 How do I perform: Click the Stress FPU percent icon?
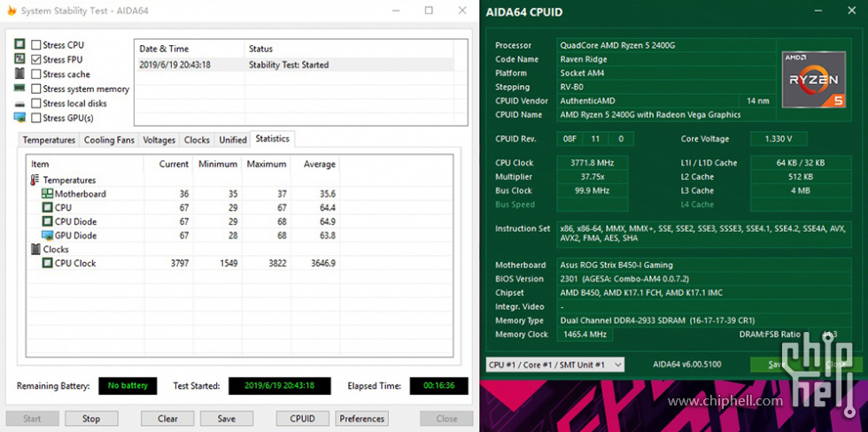coord(19,58)
